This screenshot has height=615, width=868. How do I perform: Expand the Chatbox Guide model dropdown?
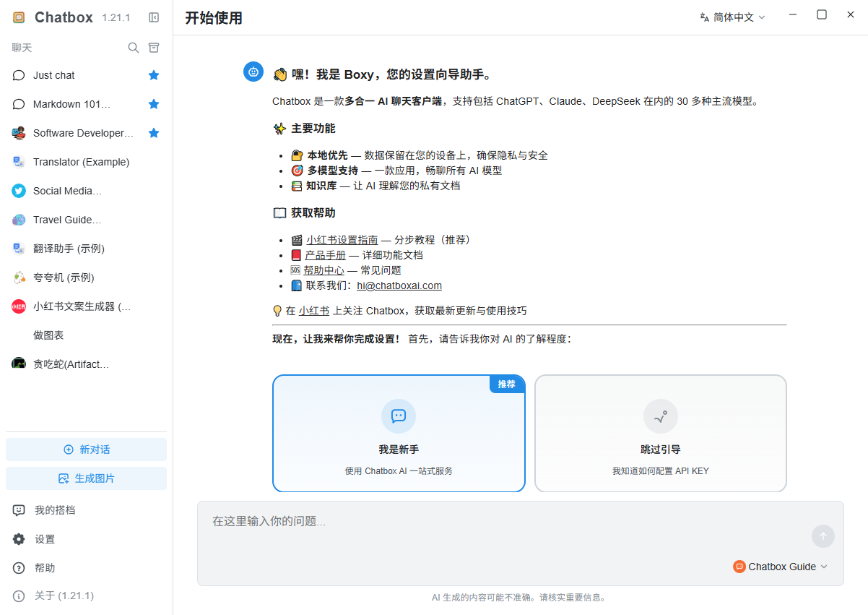[781, 567]
